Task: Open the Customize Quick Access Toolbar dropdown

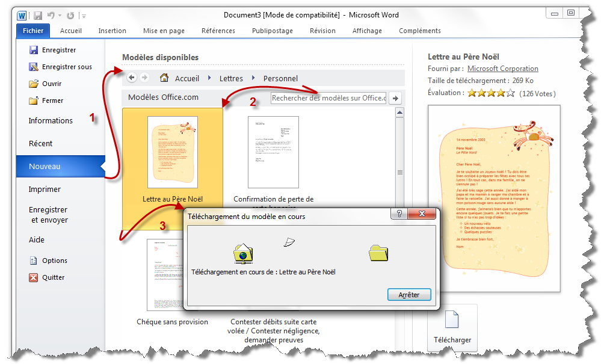Action: (x=84, y=16)
